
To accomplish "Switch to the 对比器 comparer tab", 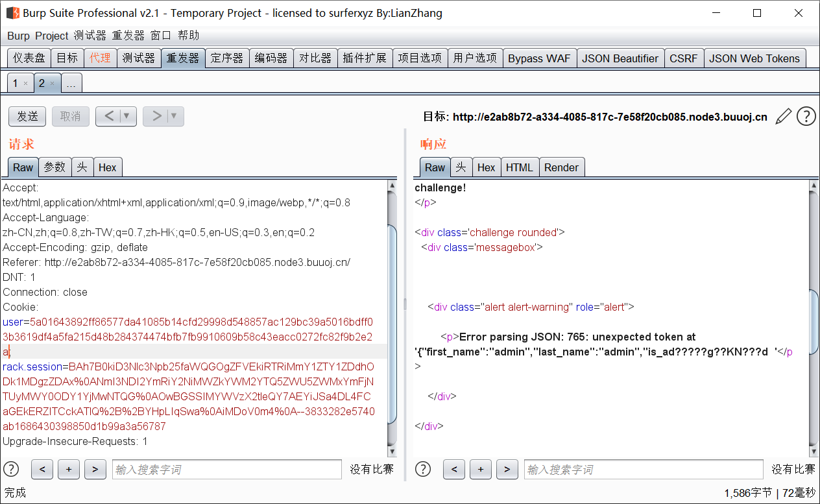I will pos(315,58).
